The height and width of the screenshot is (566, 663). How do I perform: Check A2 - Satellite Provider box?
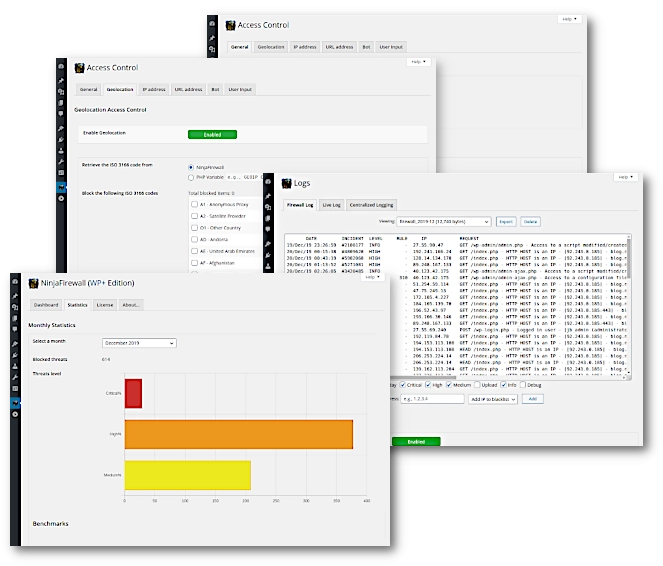tap(195, 216)
